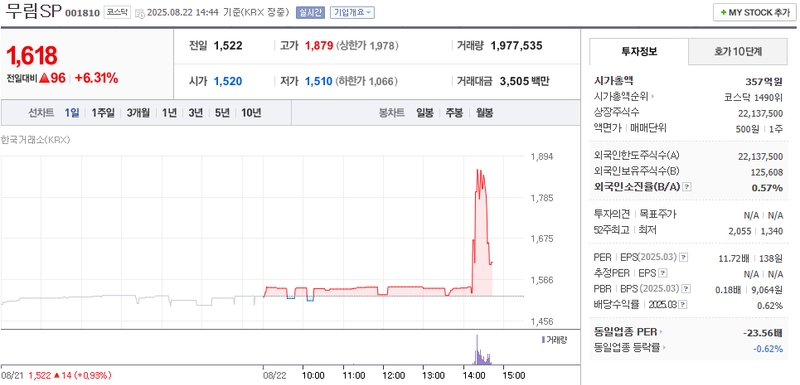The width and height of the screenshot is (800, 385).
Task: Click the 한국거래소(KRX) label
Action: [x=35, y=139]
